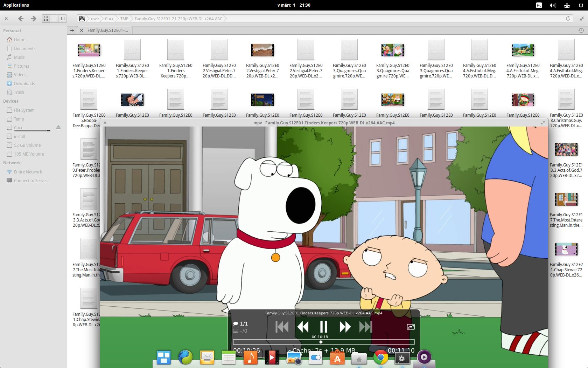Open the gear window app in the dock
The image size is (588, 368).
pyautogui.click(x=402, y=358)
